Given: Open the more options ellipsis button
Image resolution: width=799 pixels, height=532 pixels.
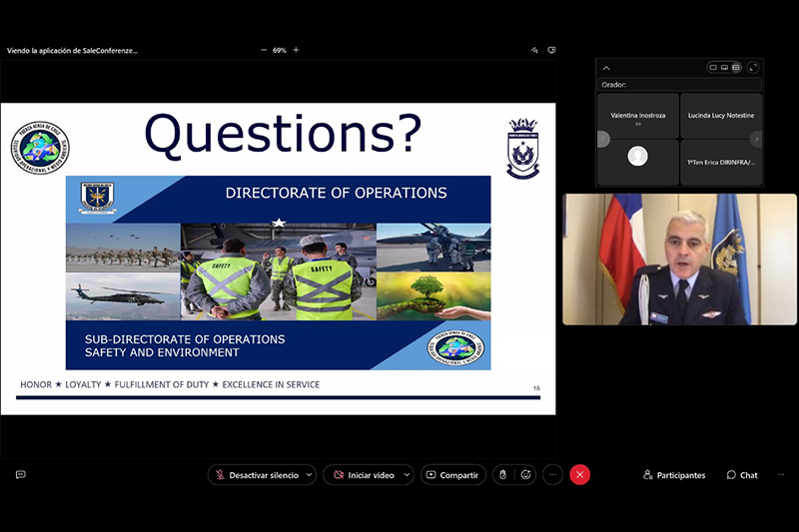Looking at the screenshot, I should (553, 474).
